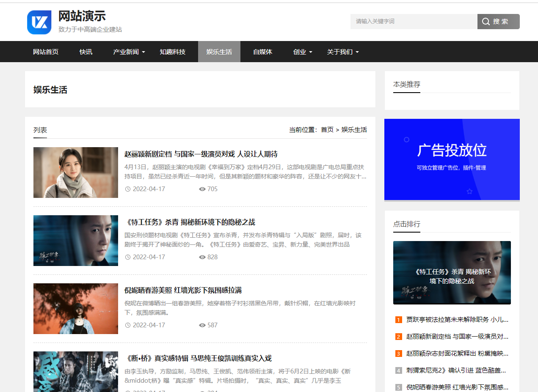Click the clock icon beside the 705-views article

pyautogui.click(x=128, y=189)
